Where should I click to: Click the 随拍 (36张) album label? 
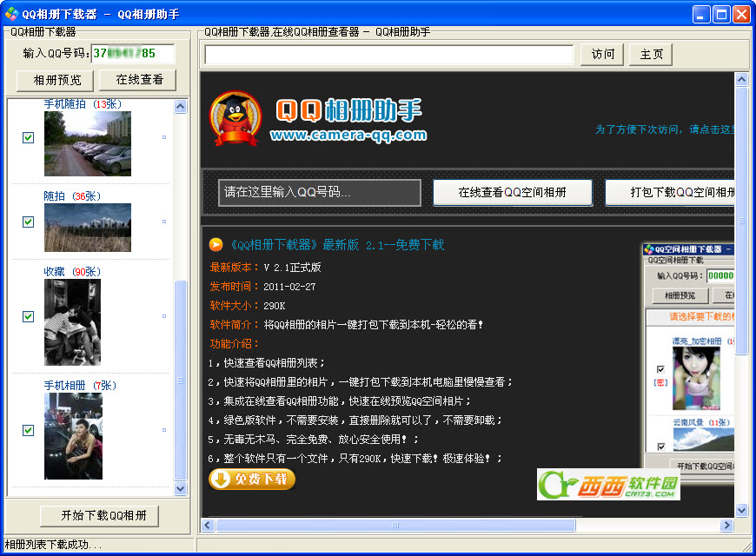(72, 196)
